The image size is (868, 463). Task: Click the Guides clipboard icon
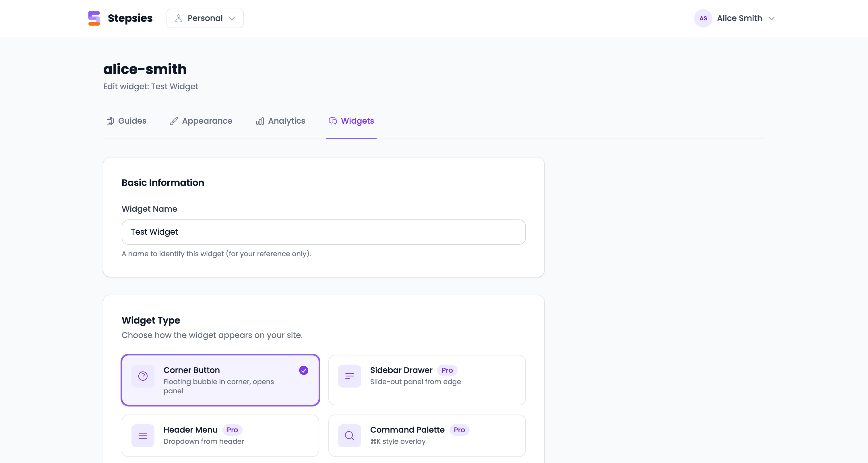point(110,121)
